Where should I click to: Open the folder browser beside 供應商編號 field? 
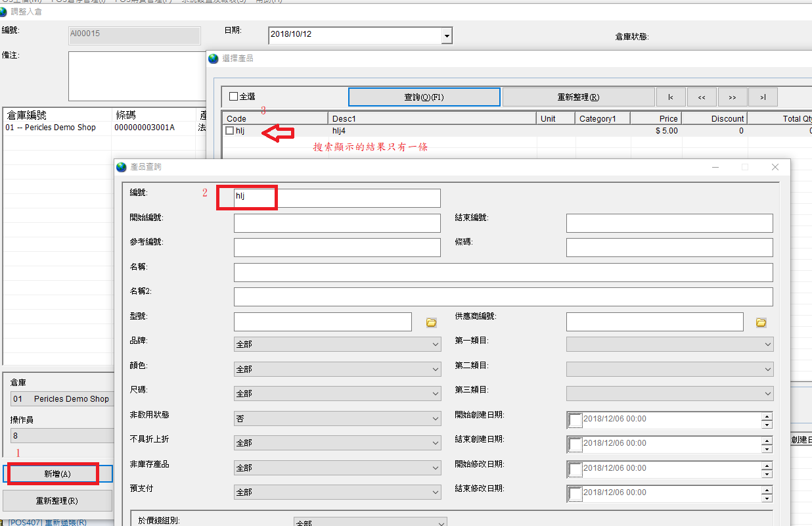click(x=761, y=322)
